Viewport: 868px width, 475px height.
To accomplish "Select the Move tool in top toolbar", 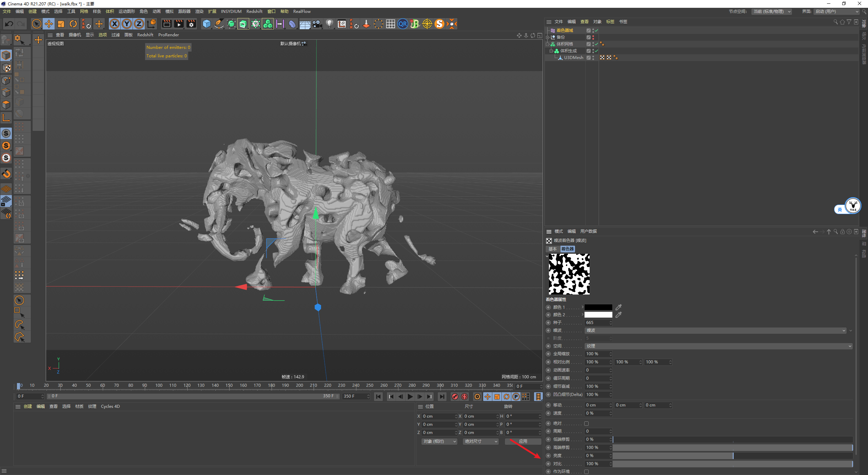I will [49, 24].
